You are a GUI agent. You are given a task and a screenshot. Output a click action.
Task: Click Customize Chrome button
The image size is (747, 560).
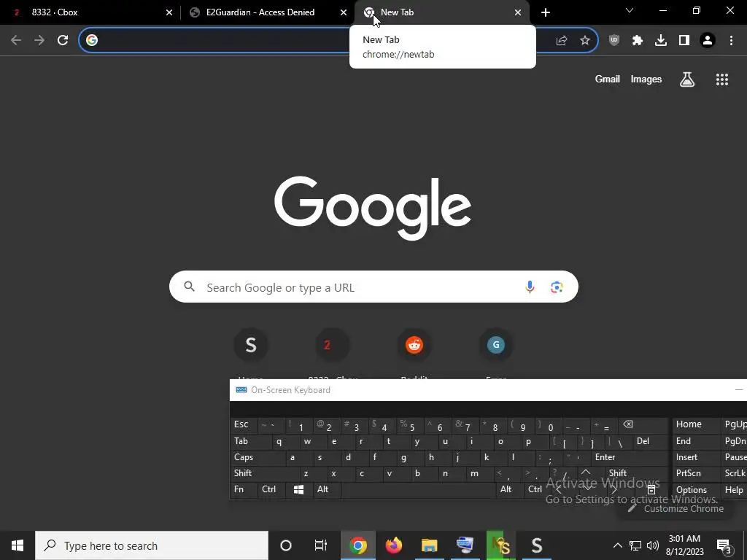click(676, 508)
